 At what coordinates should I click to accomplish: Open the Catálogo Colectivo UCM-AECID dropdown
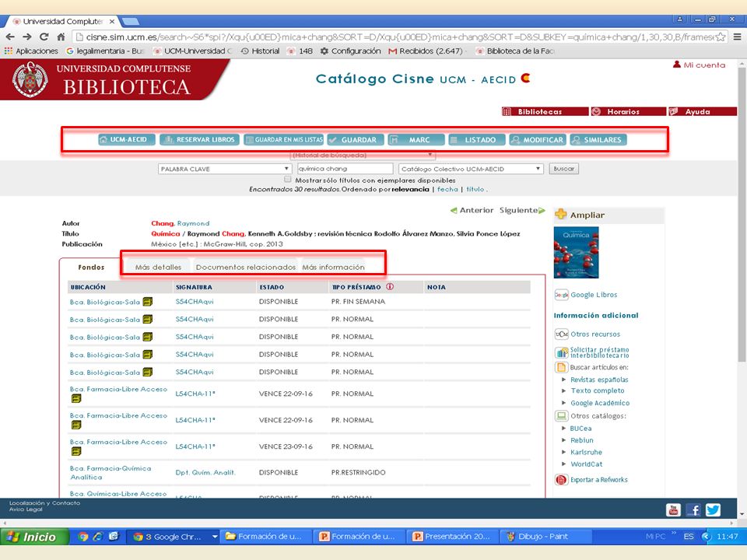[471, 169]
